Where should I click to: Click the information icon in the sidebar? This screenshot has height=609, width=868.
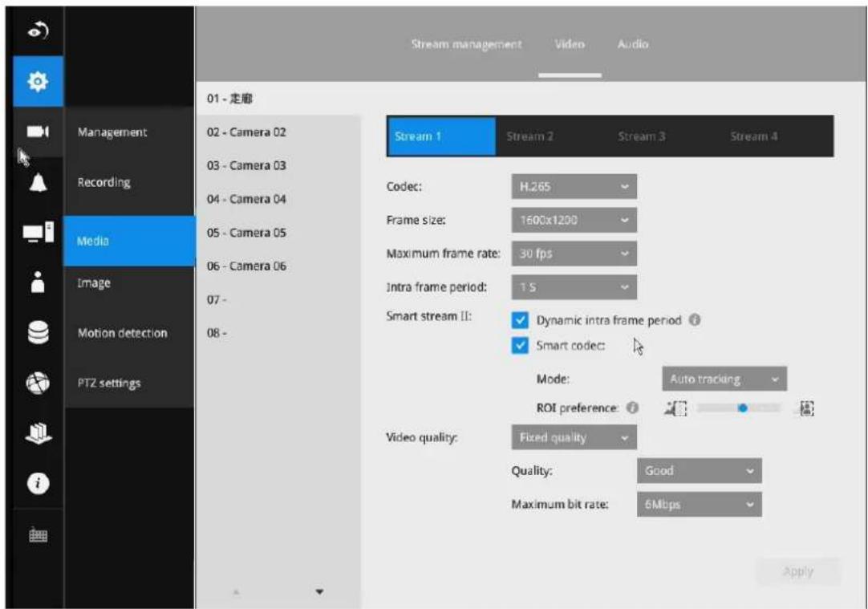click(38, 483)
